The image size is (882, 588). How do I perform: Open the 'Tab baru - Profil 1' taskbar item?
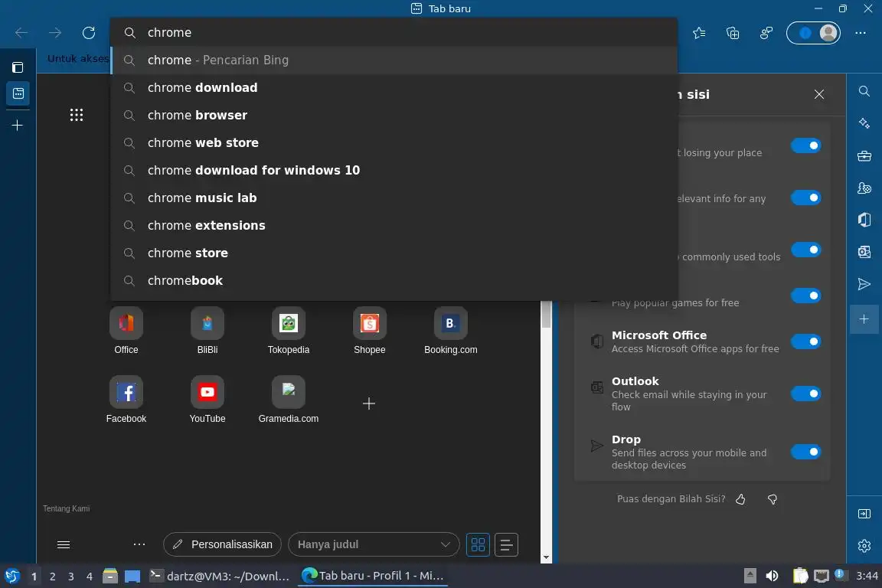(373, 576)
